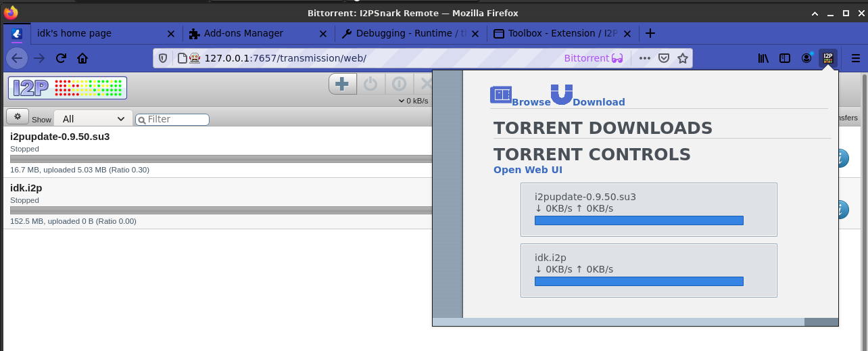Toggle the I2P extension toolbar button
Screen dimensions: 868x351
(828, 58)
